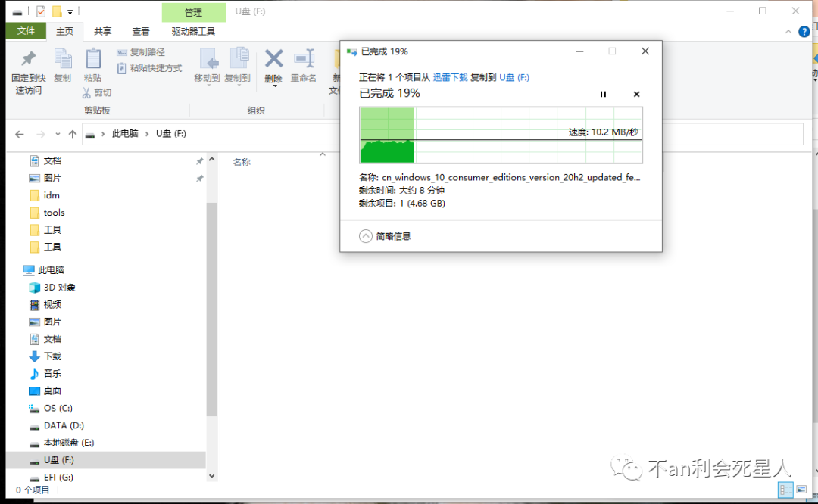Screen dimensions: 818x504
Task: Click the Cut (剪切) scissors icon
Action: pyautogui.click(x=86, y=92)
